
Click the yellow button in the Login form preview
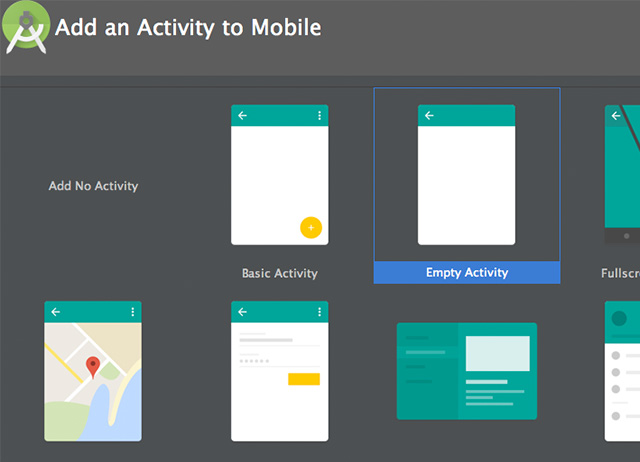coord(303,379)
